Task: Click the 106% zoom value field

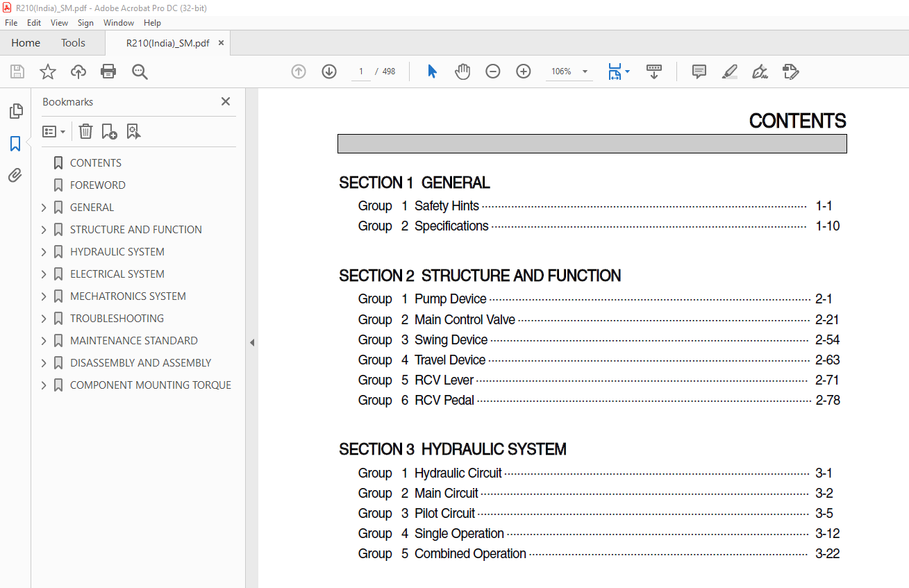Action: coord(562,72)
